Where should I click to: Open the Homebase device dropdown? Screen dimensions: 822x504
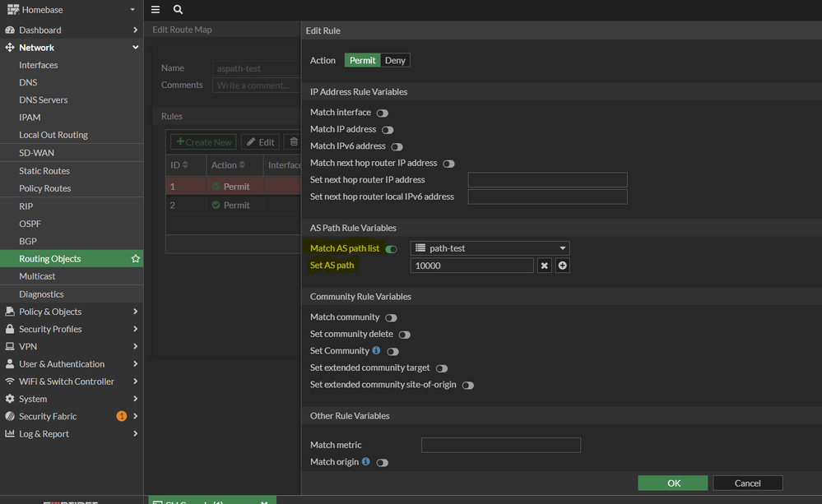click(x=71, y=10)
